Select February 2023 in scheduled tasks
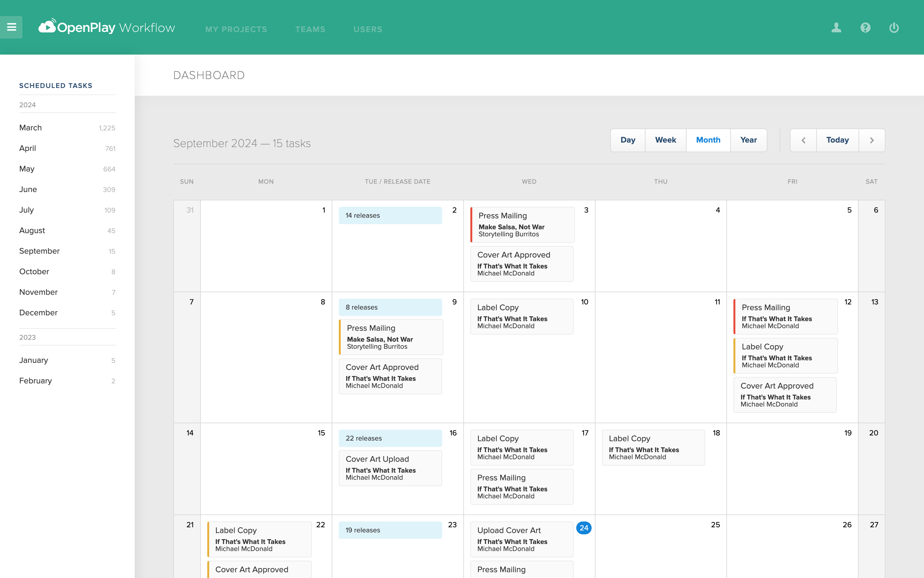924x578 pixels. tap(67, 381)
